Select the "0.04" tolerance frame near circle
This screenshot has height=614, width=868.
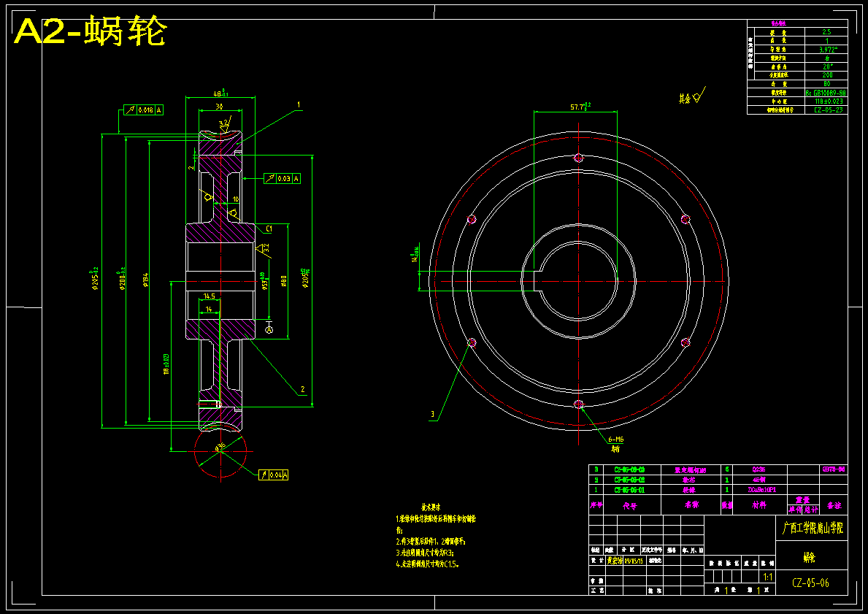coord(274,475)
